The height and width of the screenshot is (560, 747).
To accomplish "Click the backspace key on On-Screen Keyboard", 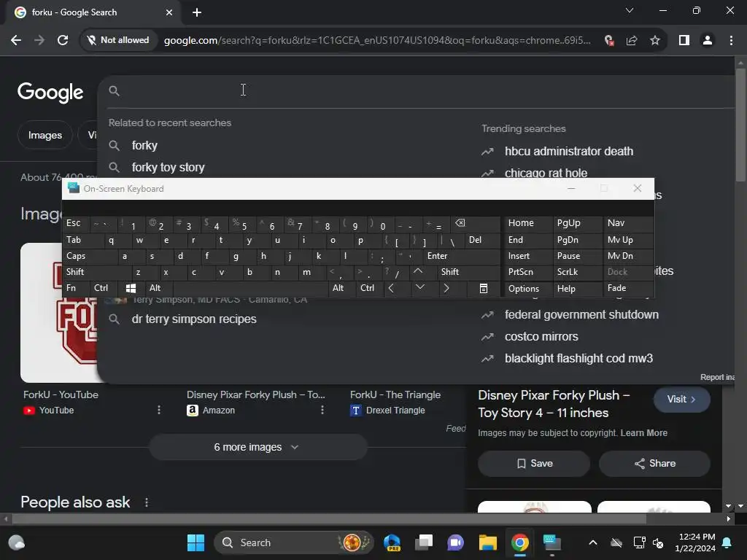I will (473, 223).
